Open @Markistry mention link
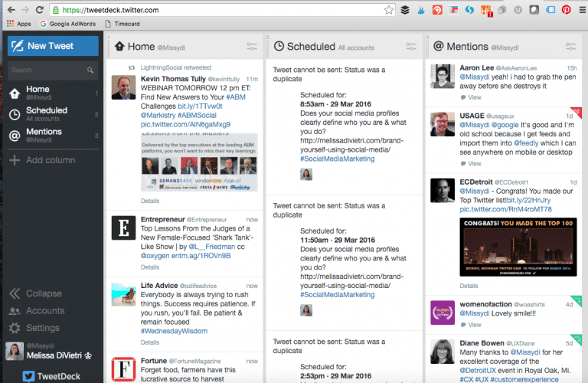Image resolution: width=588 pixels, height=383 pixels. tap(158, 115)
